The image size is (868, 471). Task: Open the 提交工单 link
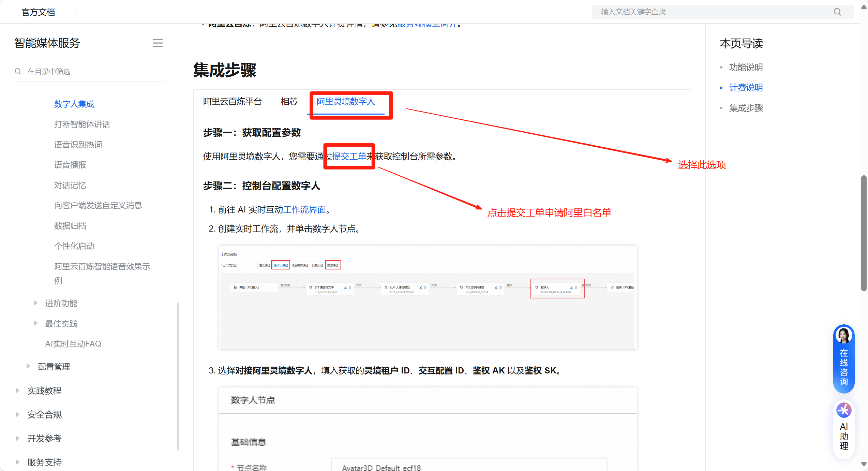(349, 157)
